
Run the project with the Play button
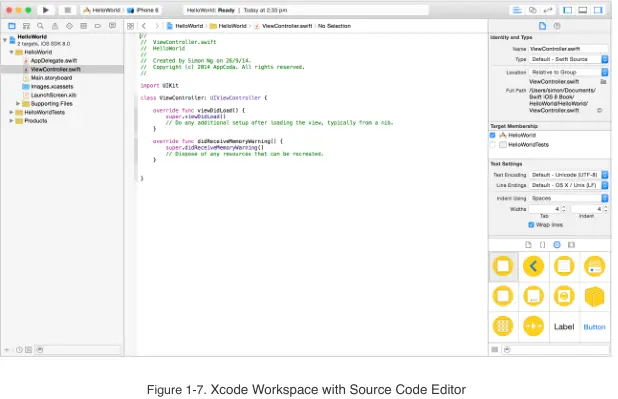pyautogui.click(x=45, y=10)
